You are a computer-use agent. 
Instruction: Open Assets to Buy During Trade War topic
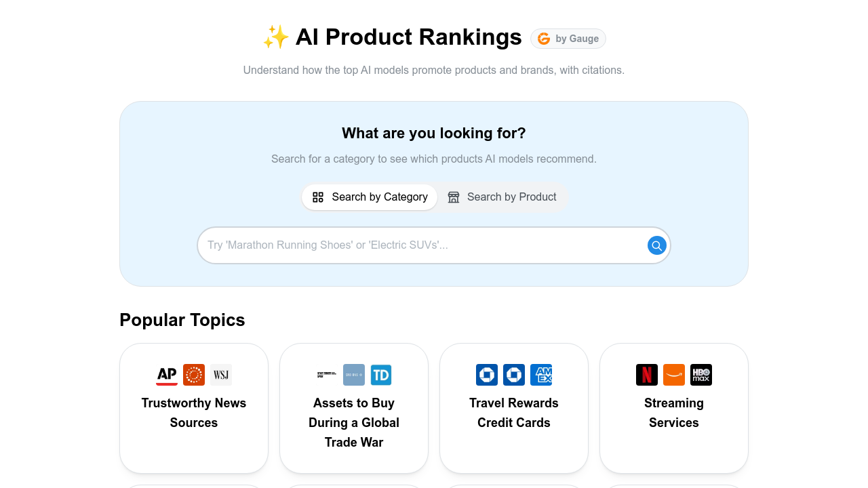(353, 408)
